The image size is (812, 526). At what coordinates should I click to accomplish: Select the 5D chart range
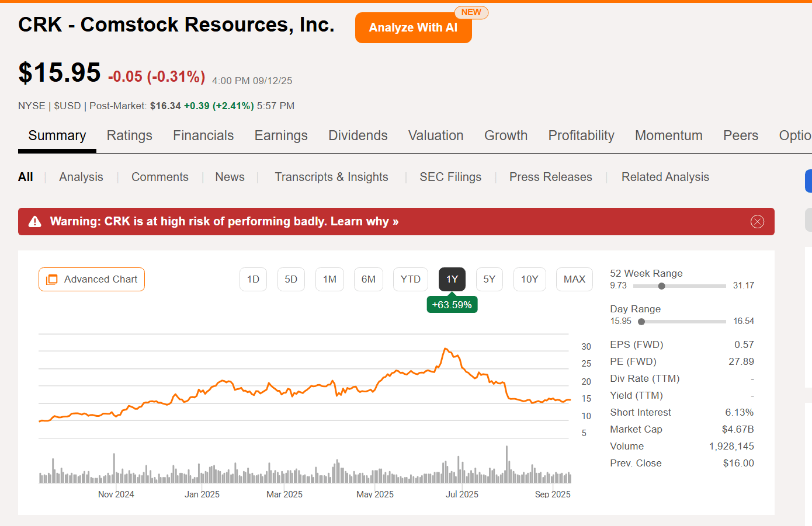(291, 279)
